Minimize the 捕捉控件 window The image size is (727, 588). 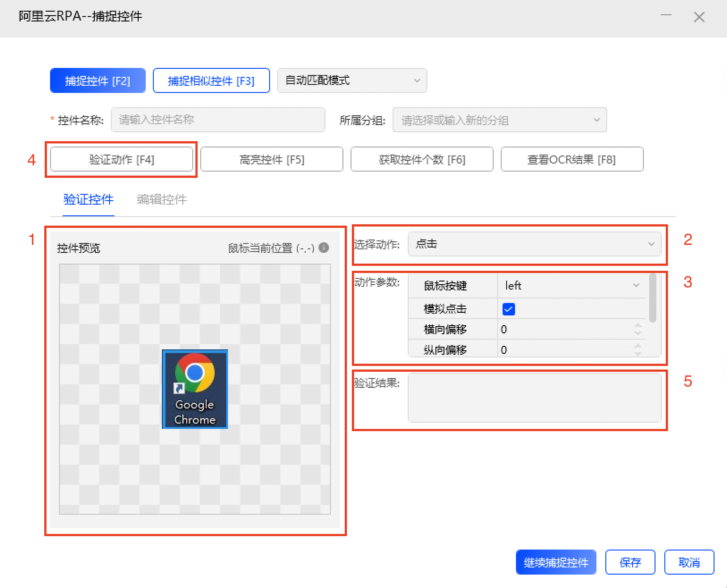pos(666,16)
